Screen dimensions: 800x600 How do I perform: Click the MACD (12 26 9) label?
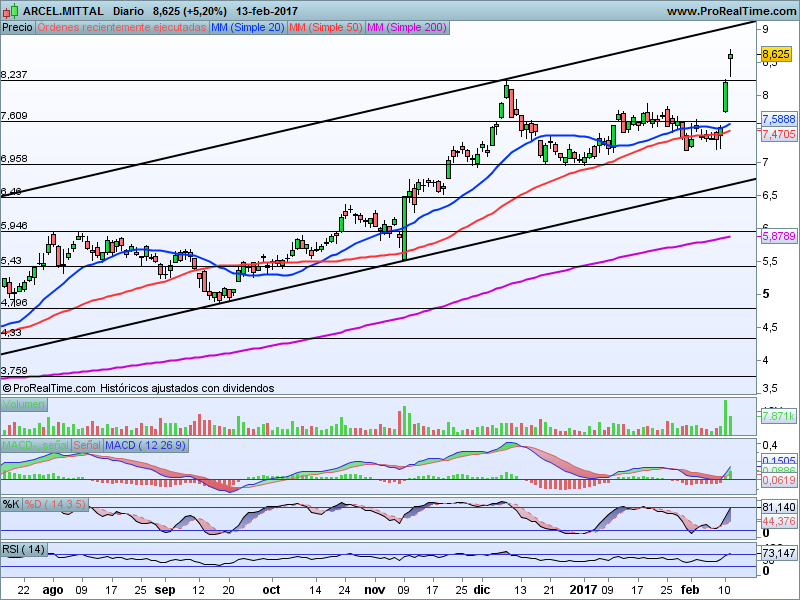[145, 445]
